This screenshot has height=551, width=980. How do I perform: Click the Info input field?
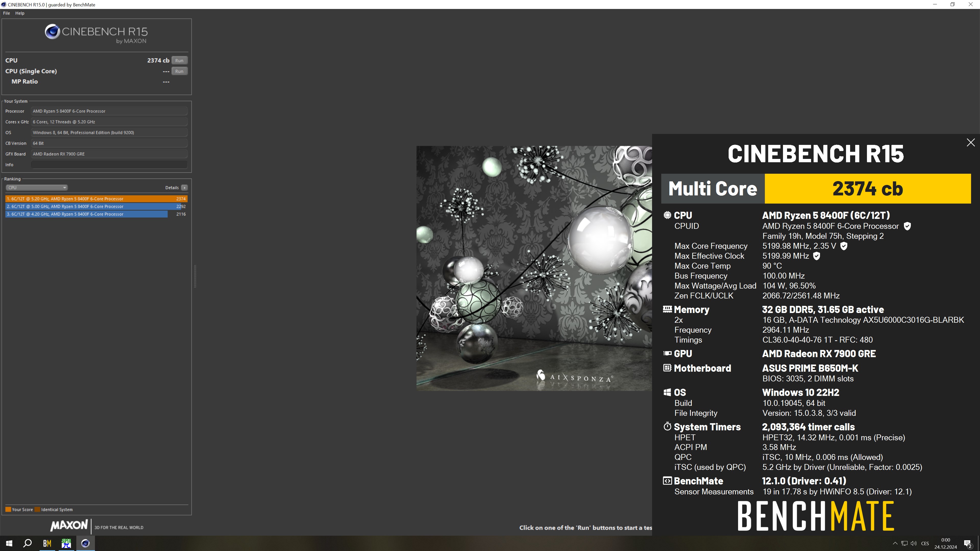click(109, 165)
